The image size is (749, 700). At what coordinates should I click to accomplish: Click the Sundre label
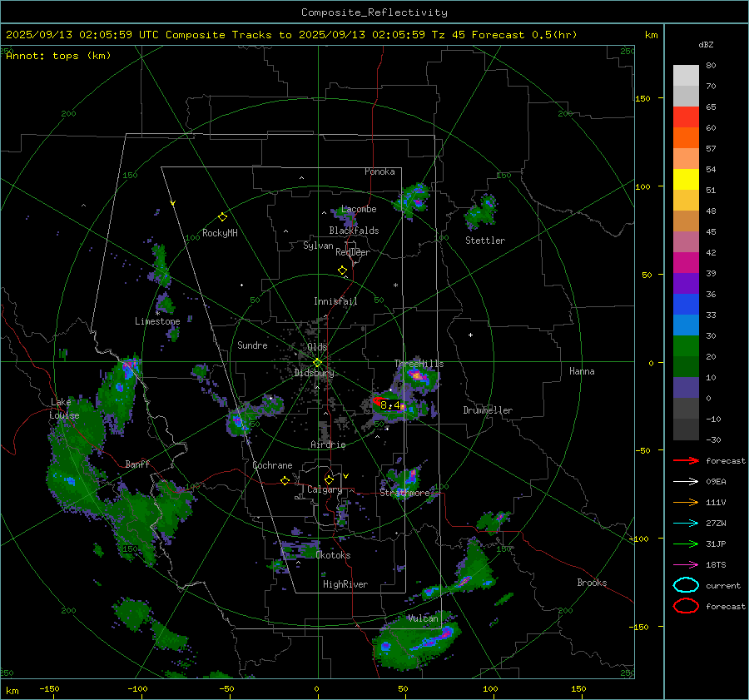pyautogui.click(x=252, y=345)
